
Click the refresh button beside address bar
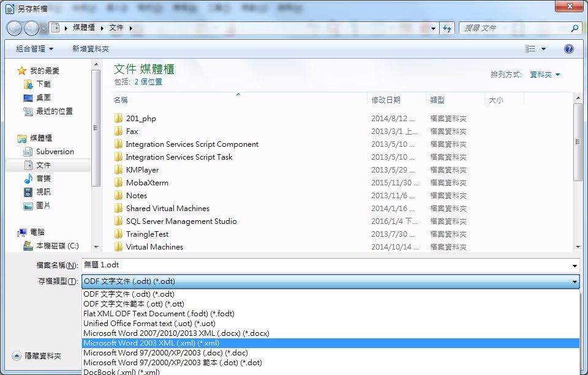pyautogui.click(x=447, y=28)
